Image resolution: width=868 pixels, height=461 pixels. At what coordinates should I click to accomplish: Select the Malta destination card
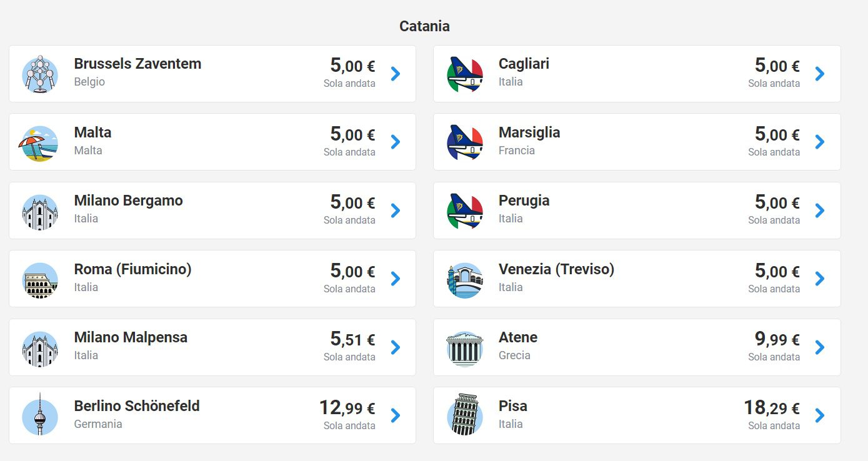click(x=211, y=142)
